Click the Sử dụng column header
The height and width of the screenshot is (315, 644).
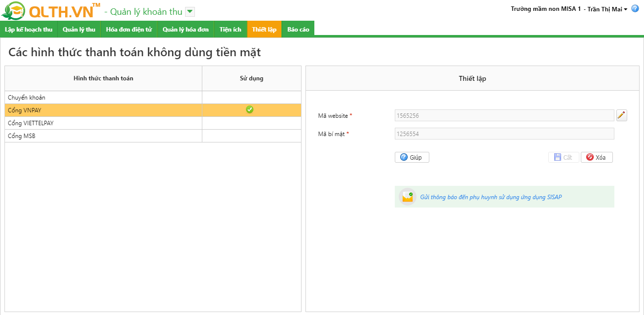[252, 78]
